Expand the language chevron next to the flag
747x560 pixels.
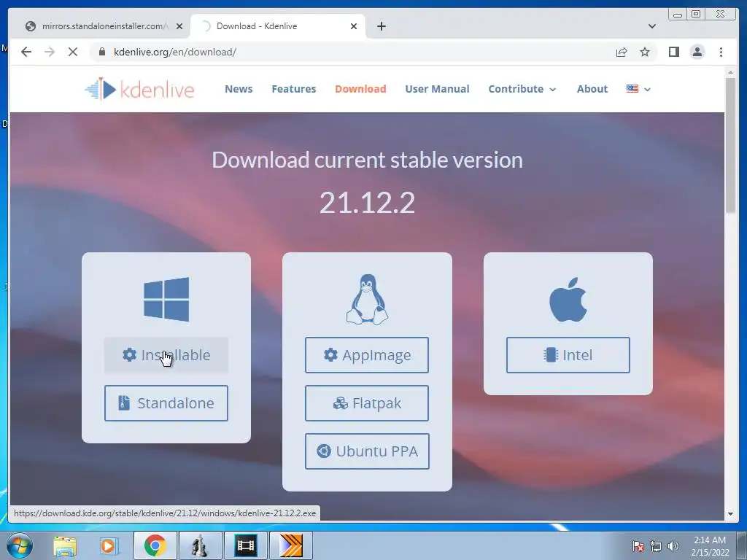(x=647, y=89)
